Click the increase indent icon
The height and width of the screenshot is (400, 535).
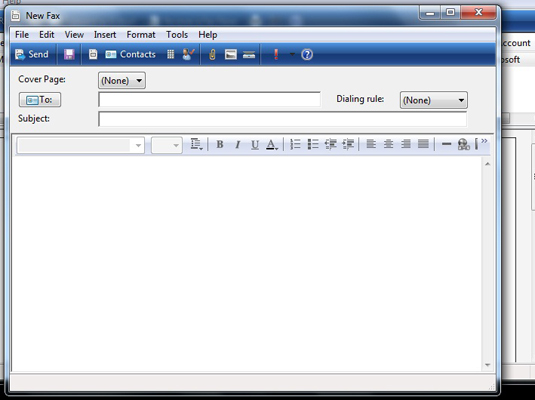click(x=348, y=144)
